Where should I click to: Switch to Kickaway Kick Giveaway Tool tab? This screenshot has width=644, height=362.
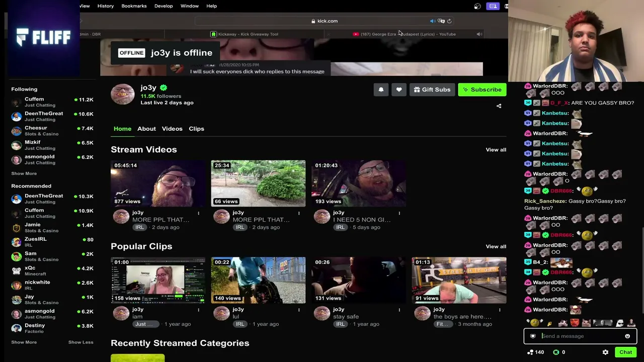[x=245, y=34]
